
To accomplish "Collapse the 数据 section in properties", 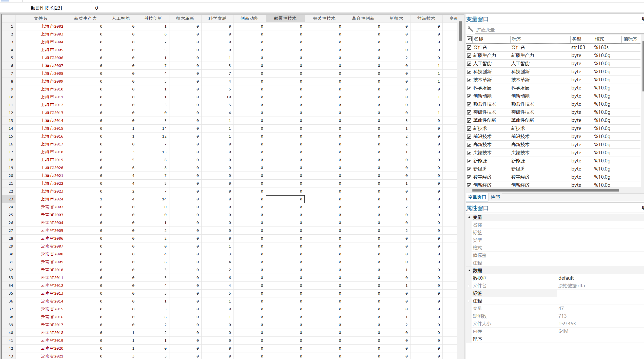I will [x=469, y=270].
